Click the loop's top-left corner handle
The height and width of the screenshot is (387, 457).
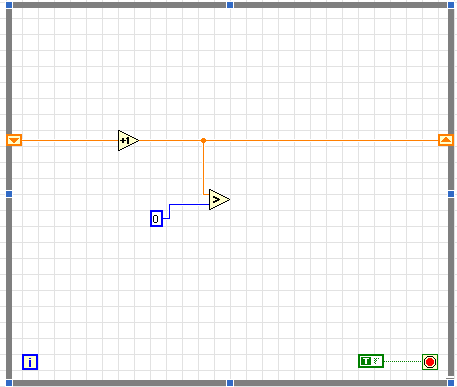point(9,5)
